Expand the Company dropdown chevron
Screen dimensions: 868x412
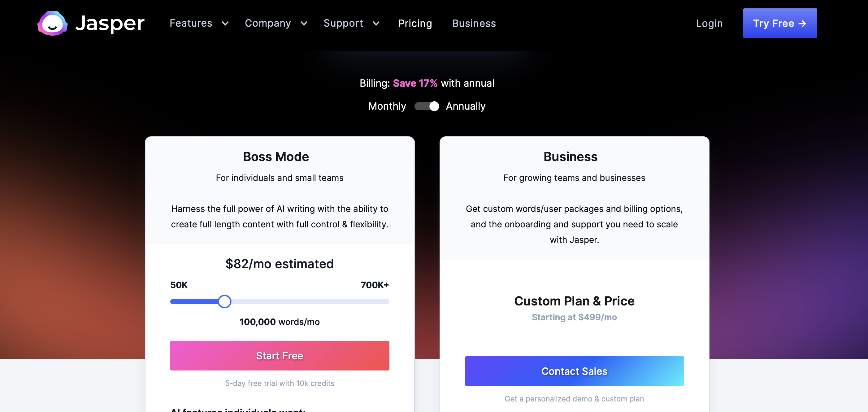(x=304, y=24)
